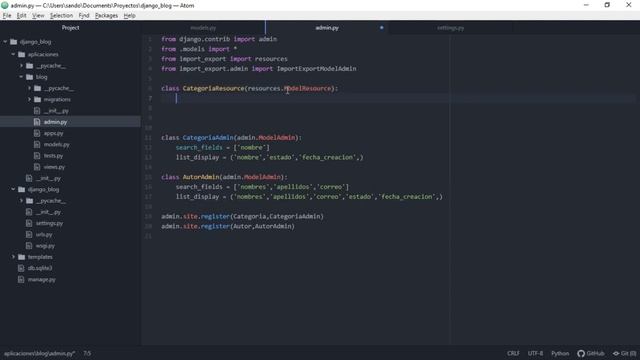This screenshot has height=360, width=640.
Task: Click the file icon next to settings.py
Action: click(29, 223)
